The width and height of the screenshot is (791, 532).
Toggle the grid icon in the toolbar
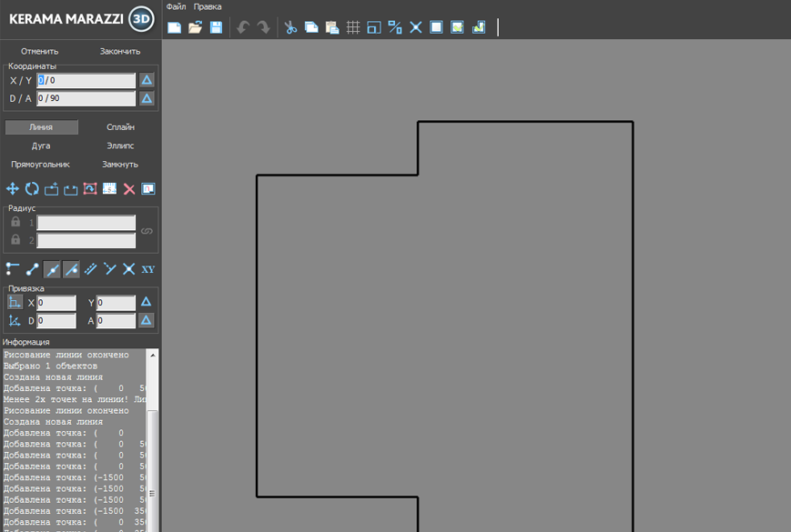[353, 27]
